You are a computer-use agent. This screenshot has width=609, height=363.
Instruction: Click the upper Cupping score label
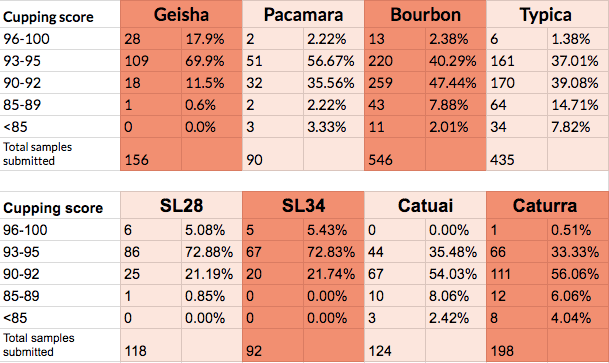pyautogui.click(x=48, y=17)
